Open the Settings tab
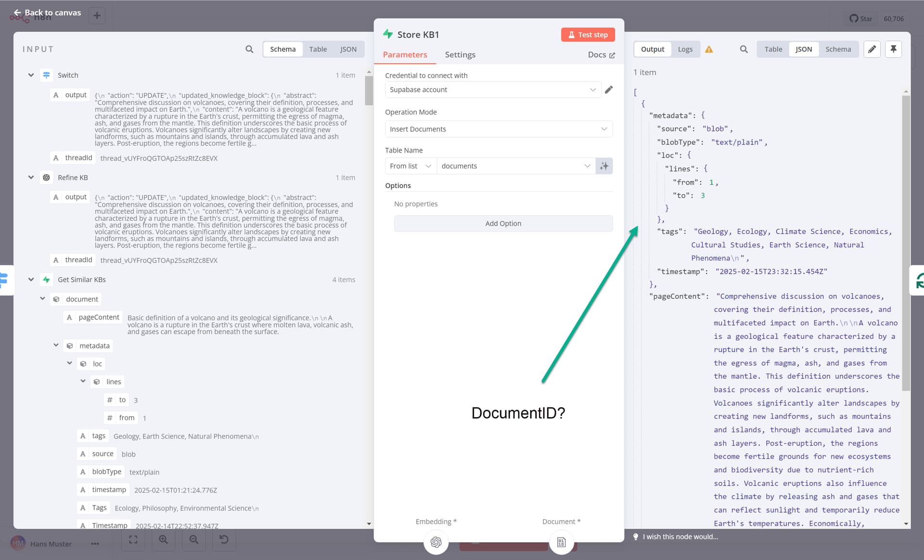The height and width of the screenshot is (560, 924). [x=460, y=55]
